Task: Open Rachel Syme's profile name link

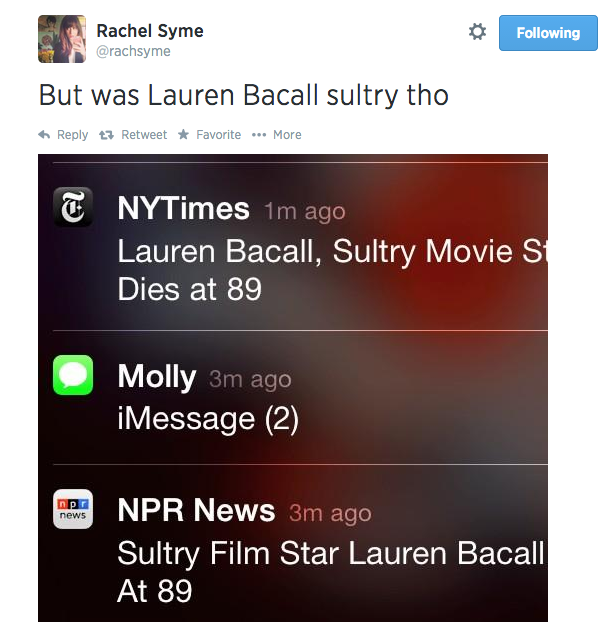Action: [x=149, y=31]
